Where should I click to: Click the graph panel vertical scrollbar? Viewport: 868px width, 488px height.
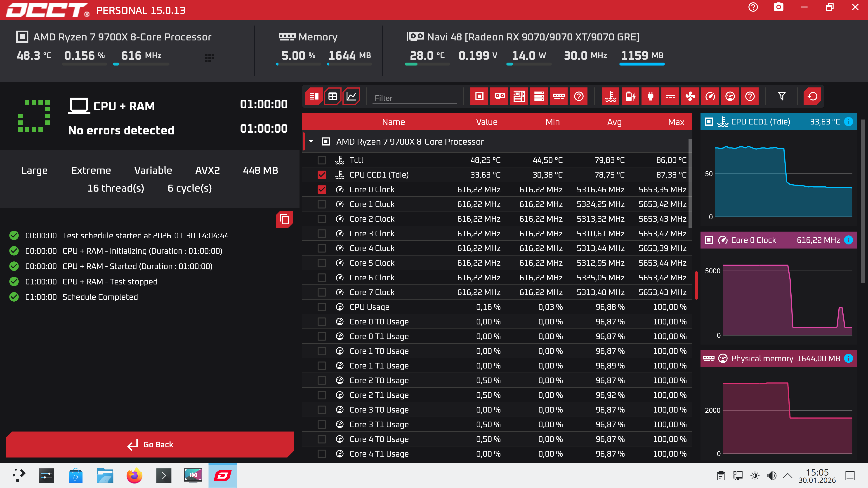click(863, 201)
